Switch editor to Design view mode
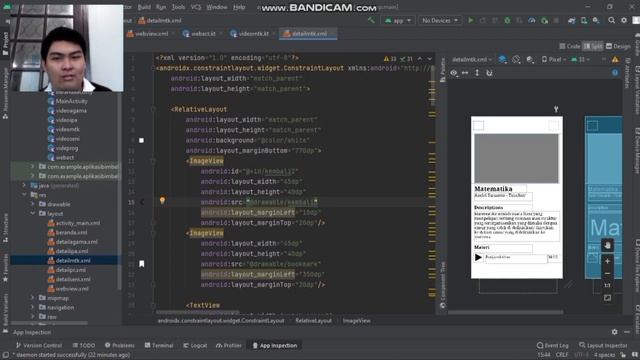 [x=618, y=46]
